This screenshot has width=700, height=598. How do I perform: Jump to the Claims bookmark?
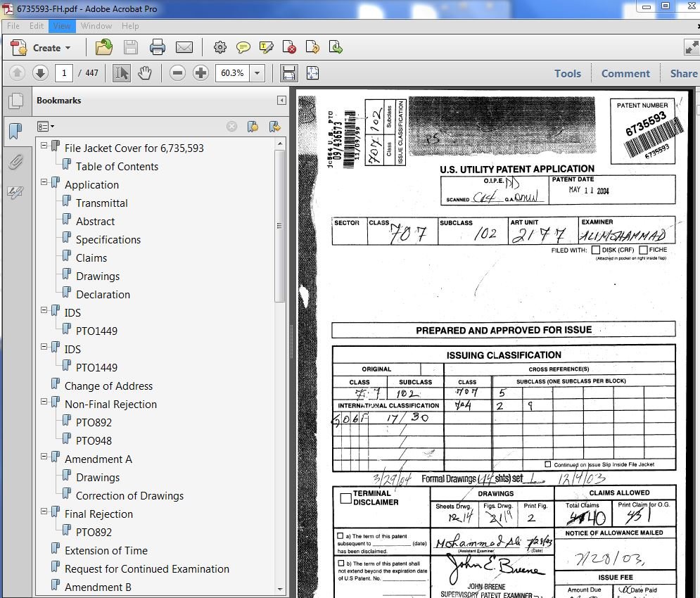click(91, 258)
